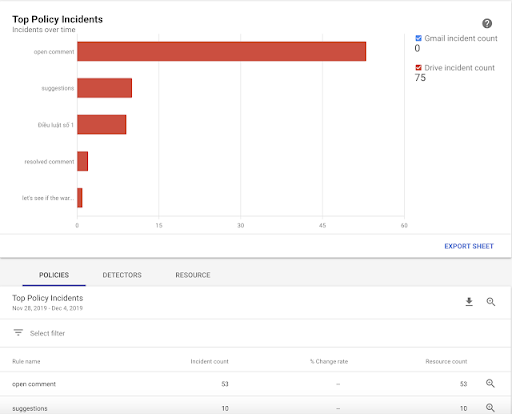Screen dimensions: 512x414
Task: Click the Export Sheet link
Action: click(469, 246)
